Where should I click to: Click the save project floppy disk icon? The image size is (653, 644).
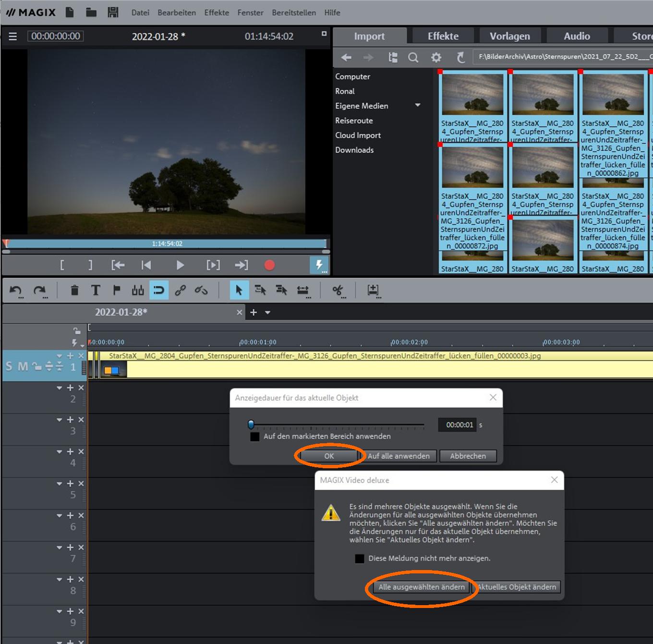[x=113, y=12]
